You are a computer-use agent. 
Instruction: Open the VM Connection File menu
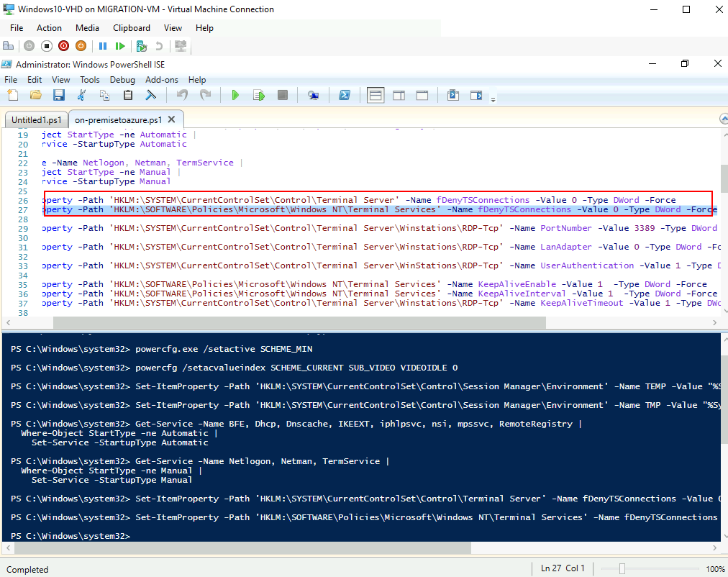point(17,28)
